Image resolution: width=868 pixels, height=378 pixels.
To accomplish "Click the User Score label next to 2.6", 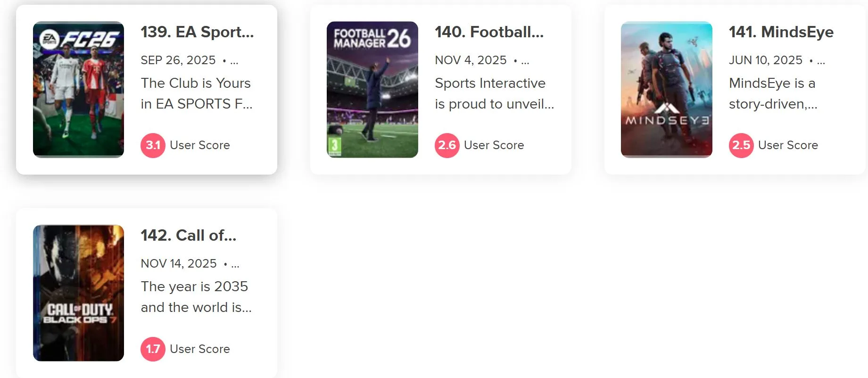I will coord(493,145).
